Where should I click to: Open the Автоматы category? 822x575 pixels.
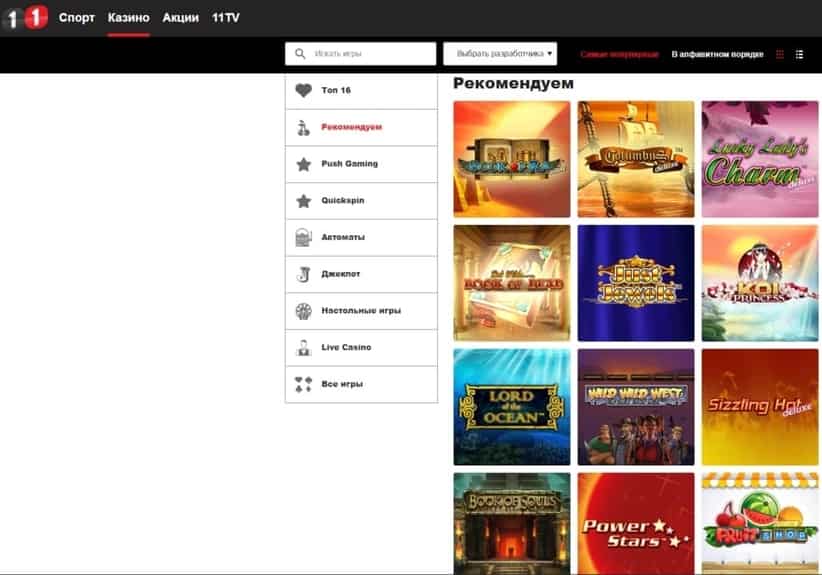coord(361,237)
